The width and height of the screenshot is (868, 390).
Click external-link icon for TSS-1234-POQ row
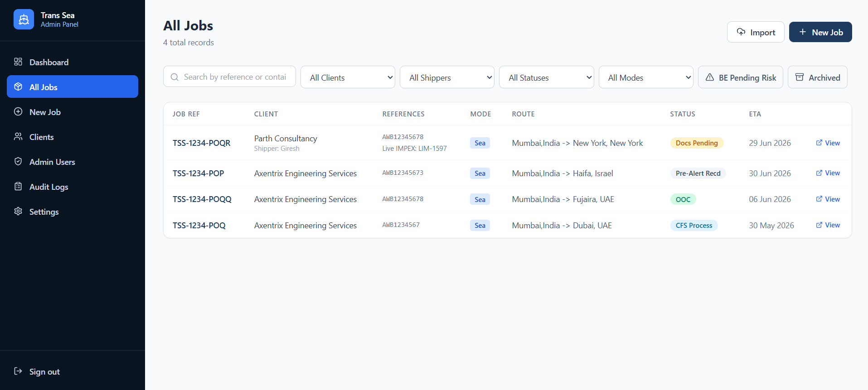(819, 225)
